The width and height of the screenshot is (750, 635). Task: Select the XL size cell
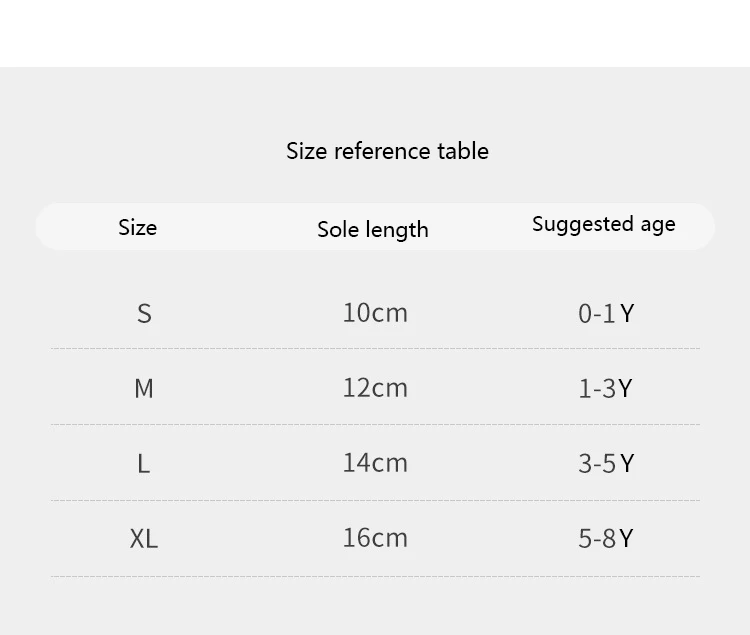tap(143, 538)
